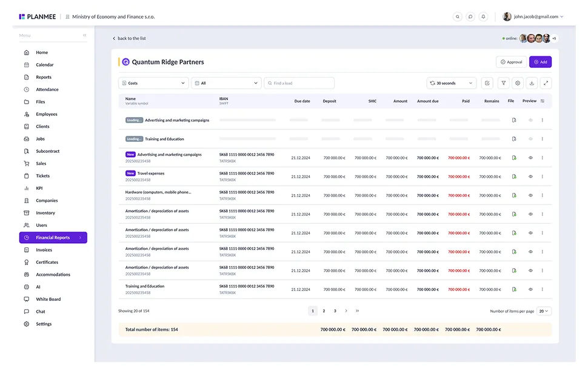The height and width of the screenshot is (370, 588).
Task: Click the Approval button
Action: 512,62
